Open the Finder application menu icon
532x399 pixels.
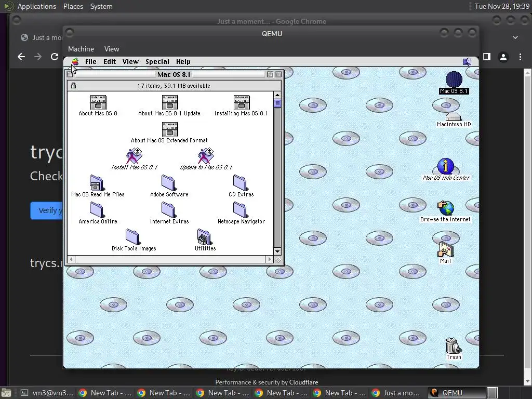(467, 62)
